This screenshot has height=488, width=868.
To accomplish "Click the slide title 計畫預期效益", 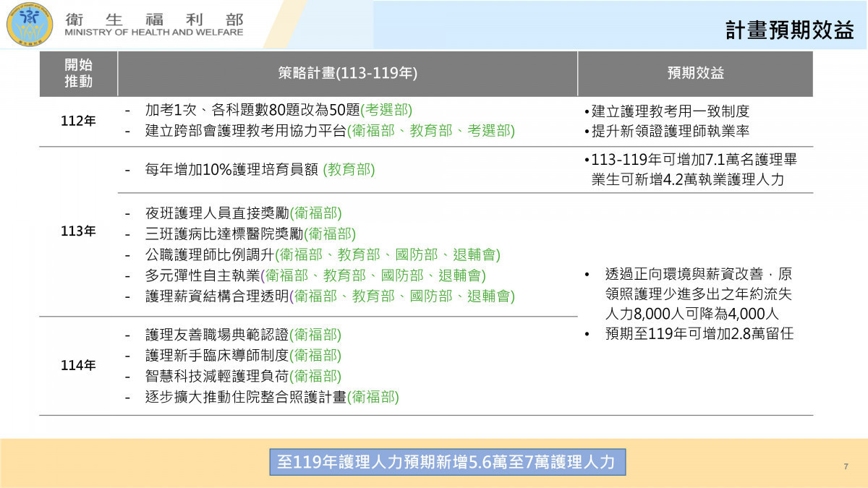I will (791, 30).
